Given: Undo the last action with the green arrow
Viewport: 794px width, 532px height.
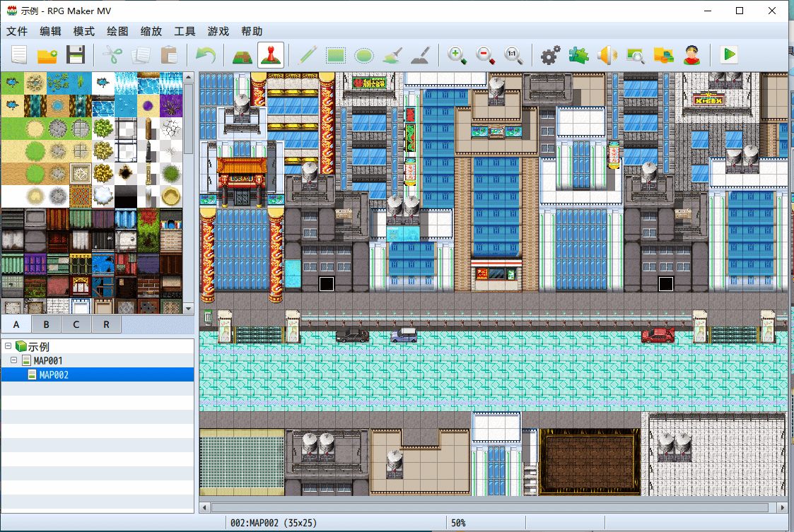Looking at the screenshot, I should (206, 54).
